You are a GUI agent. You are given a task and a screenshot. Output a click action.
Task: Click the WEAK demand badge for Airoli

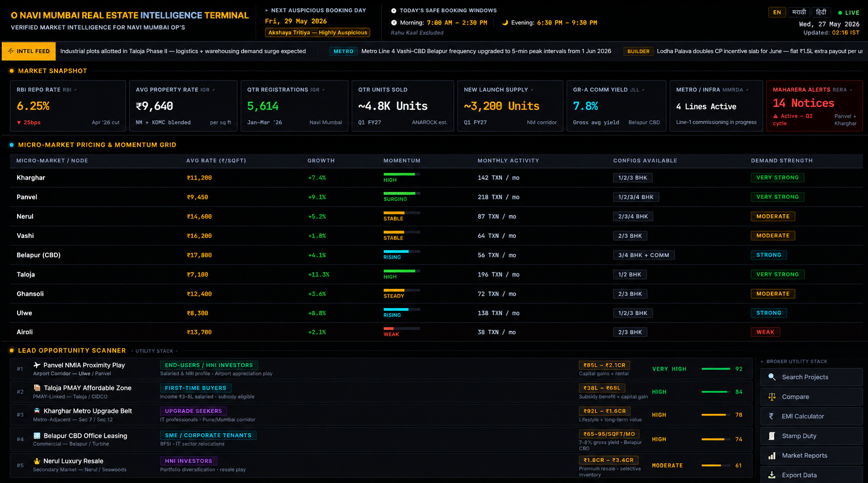765,332
